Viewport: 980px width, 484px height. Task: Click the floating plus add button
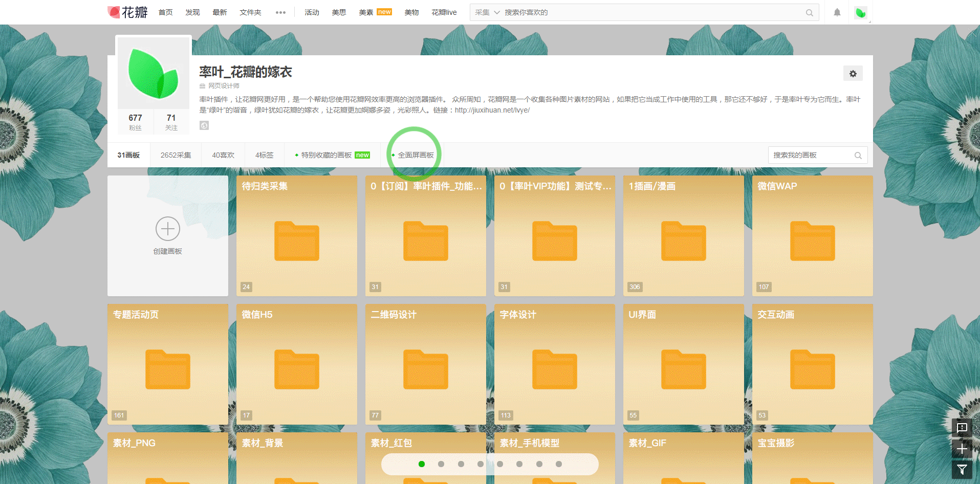[962, 449]
